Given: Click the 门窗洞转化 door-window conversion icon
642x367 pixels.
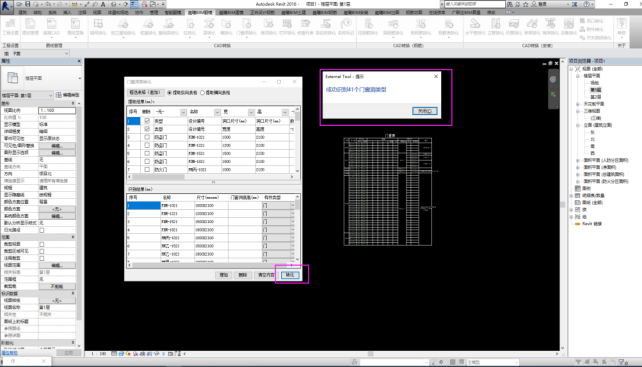Looking at the screenshot, I should (x=246, y=27).
